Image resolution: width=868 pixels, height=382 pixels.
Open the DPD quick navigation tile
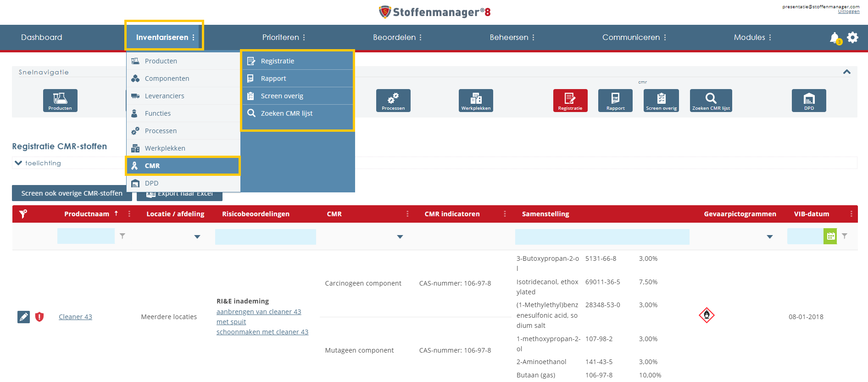coord(808,100)
